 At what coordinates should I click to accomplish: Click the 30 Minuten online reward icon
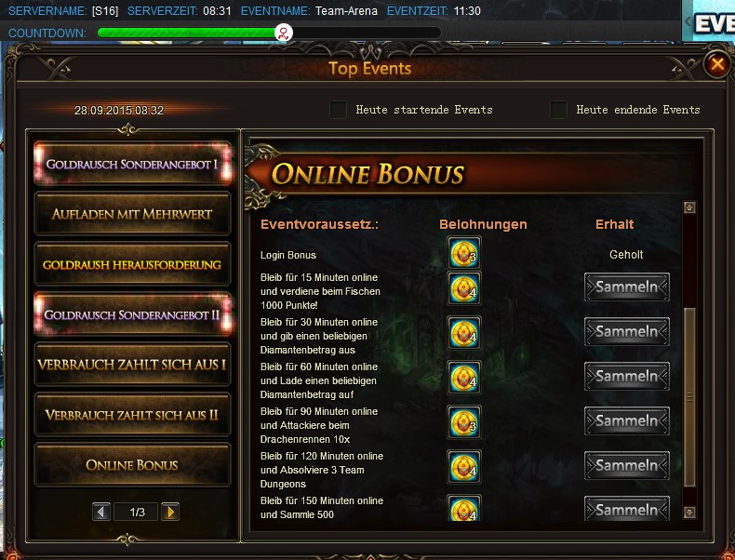463,332
